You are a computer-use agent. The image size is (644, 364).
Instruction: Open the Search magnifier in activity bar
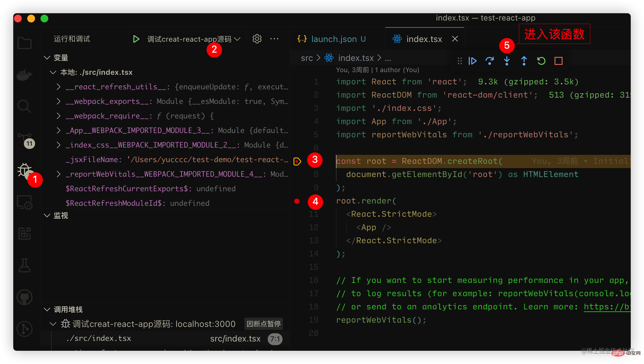tap(25, 106)
